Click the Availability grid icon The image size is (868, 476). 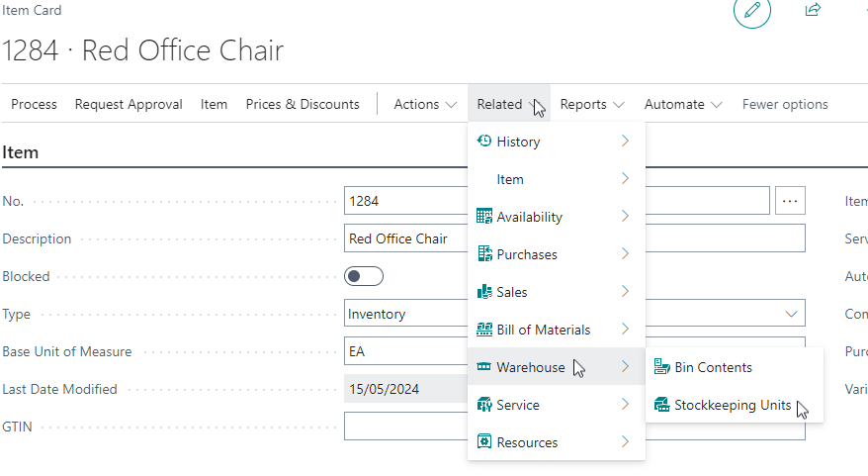484,216
